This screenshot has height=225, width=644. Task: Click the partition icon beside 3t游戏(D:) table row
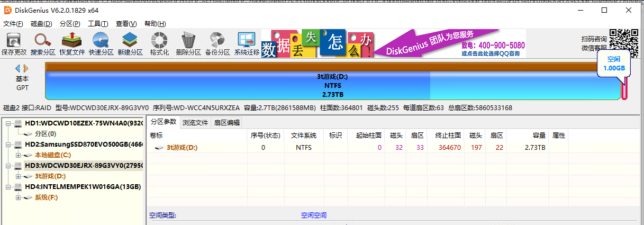tap(159, 148)
